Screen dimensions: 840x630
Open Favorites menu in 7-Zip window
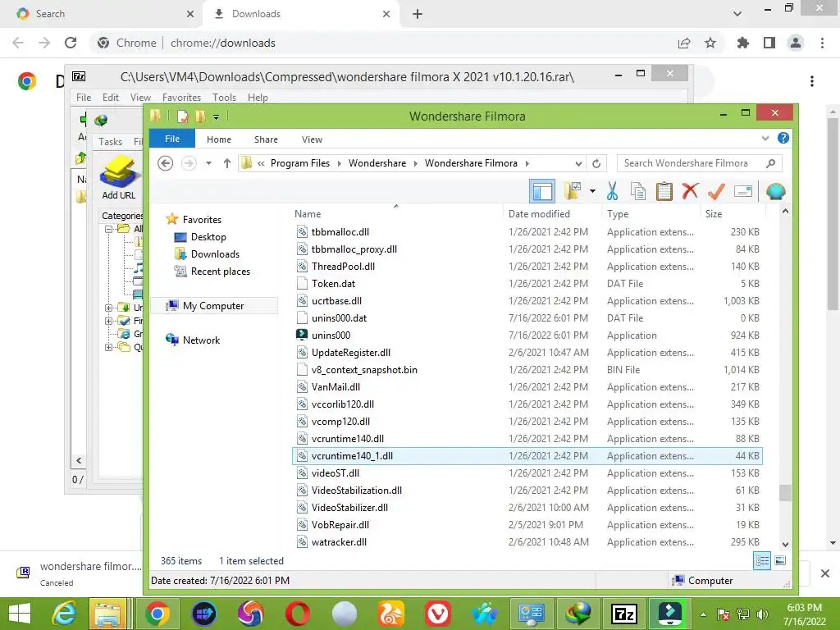181,98
